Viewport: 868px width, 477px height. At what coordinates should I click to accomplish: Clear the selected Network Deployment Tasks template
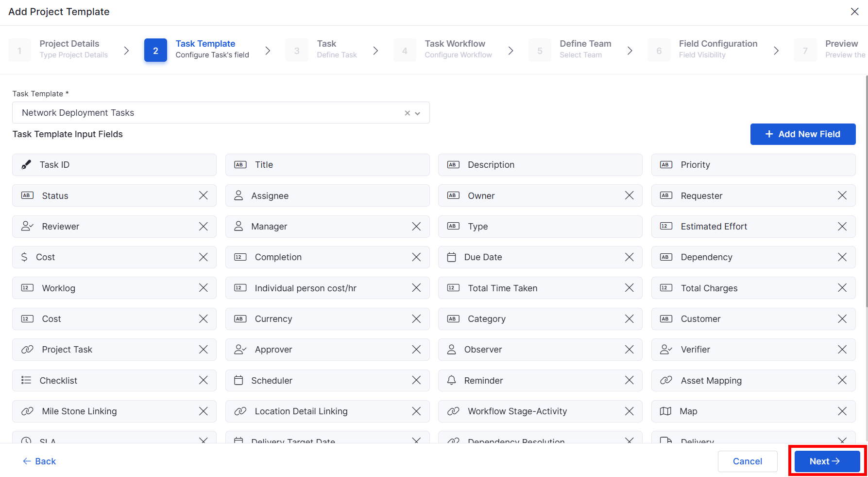click(408, 113)
